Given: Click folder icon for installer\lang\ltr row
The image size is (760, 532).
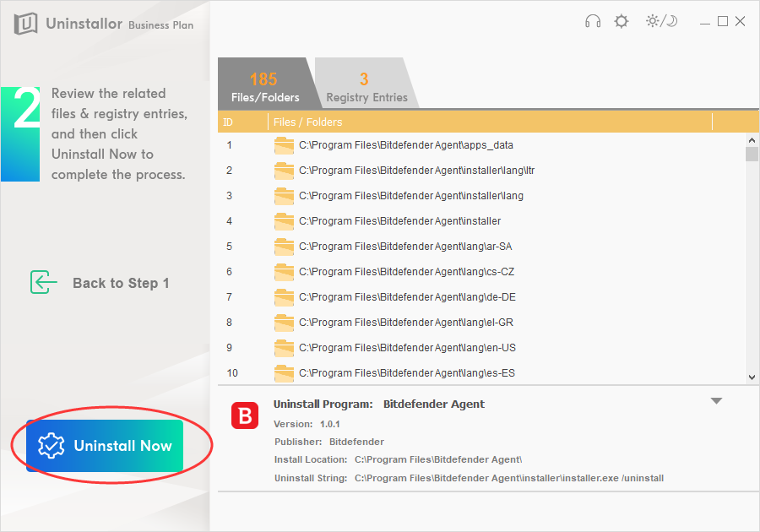Looking at the screenshot, I should point(284,171).
